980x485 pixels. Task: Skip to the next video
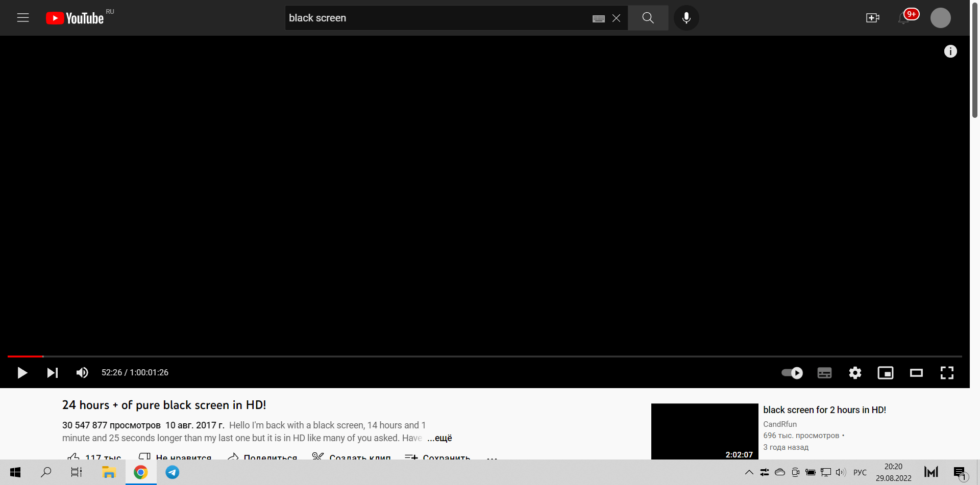[x=53, y=373]
